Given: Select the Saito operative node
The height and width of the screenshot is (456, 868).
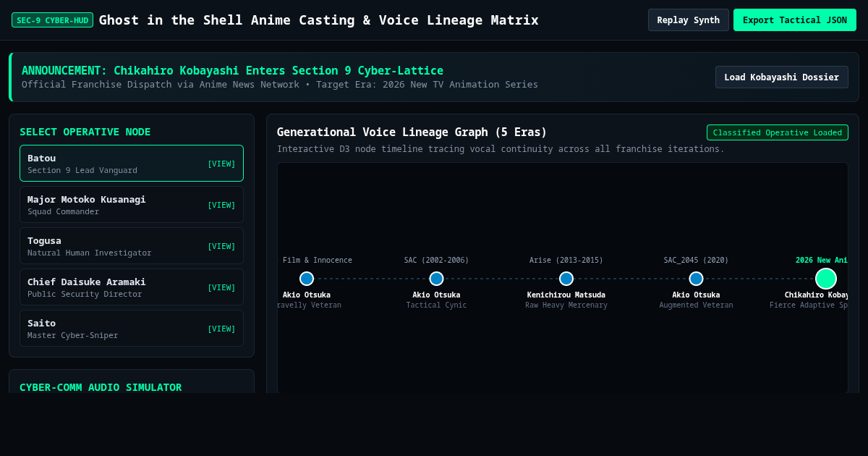Looking at the screenshot, I should 132,329.
